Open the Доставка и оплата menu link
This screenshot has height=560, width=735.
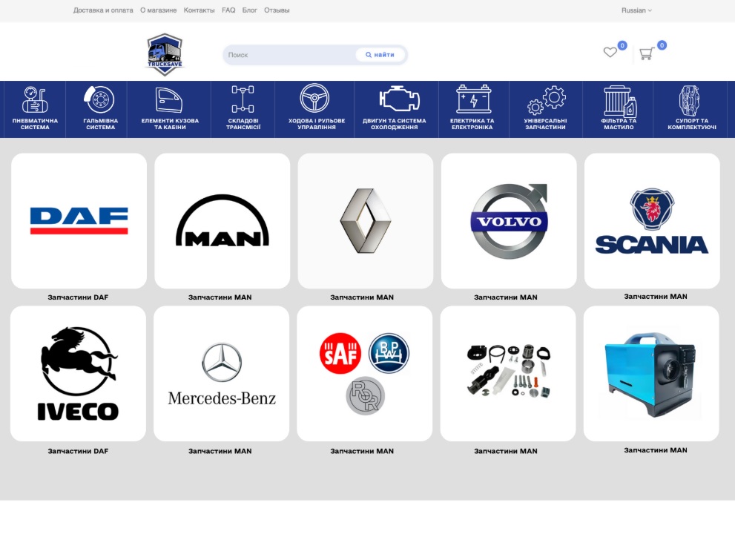pos(103,10)
